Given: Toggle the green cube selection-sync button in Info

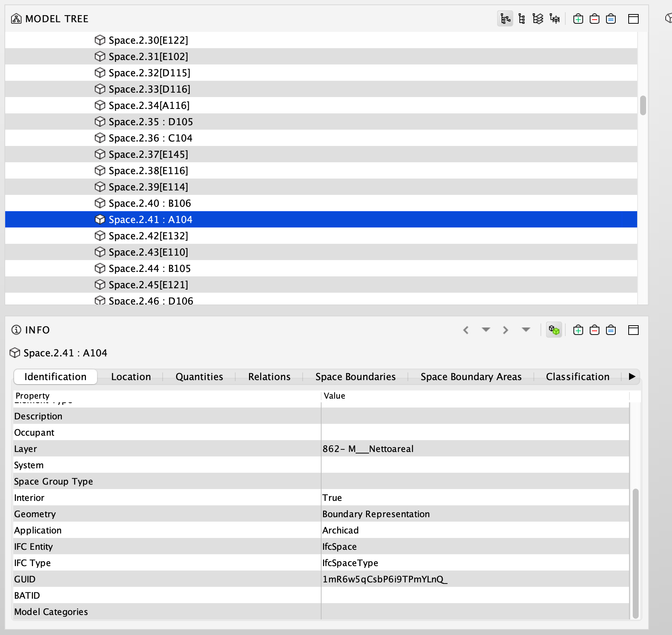Looking at the screenshot, I should (x=554, y=330).
